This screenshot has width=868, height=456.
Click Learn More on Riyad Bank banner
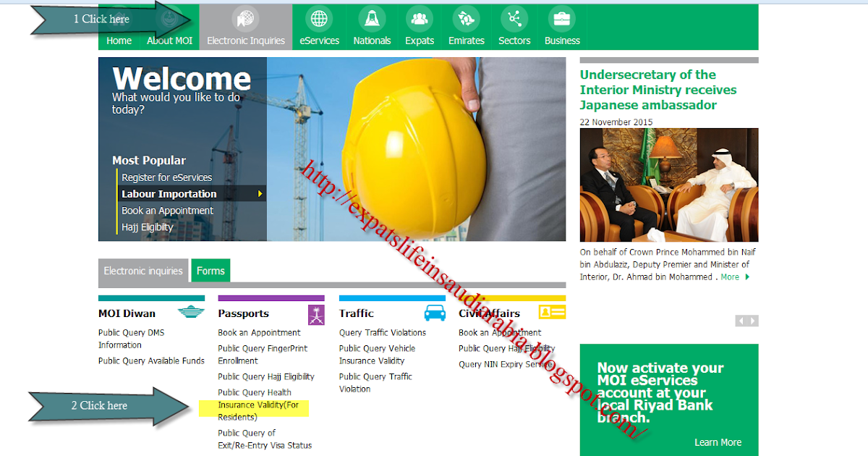(x=718, y=442)
